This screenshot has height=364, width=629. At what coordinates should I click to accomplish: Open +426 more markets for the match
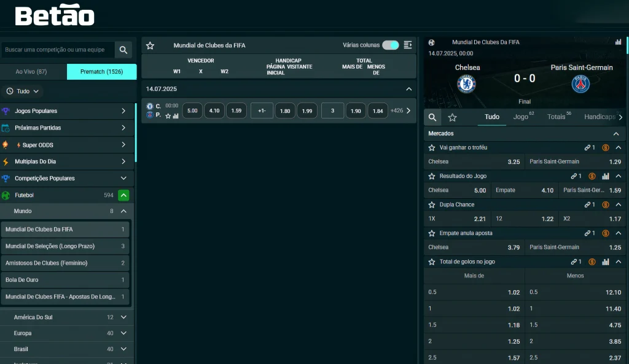[x=400, y=110]
